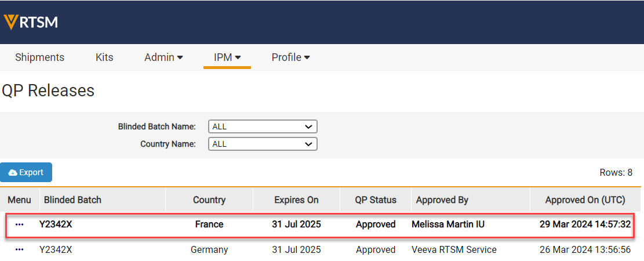The width and height of the screenshot is (644, 261).
Task: Select the France Y2342X batch cell
Action: pyautogui.click(x=56, y=224)
